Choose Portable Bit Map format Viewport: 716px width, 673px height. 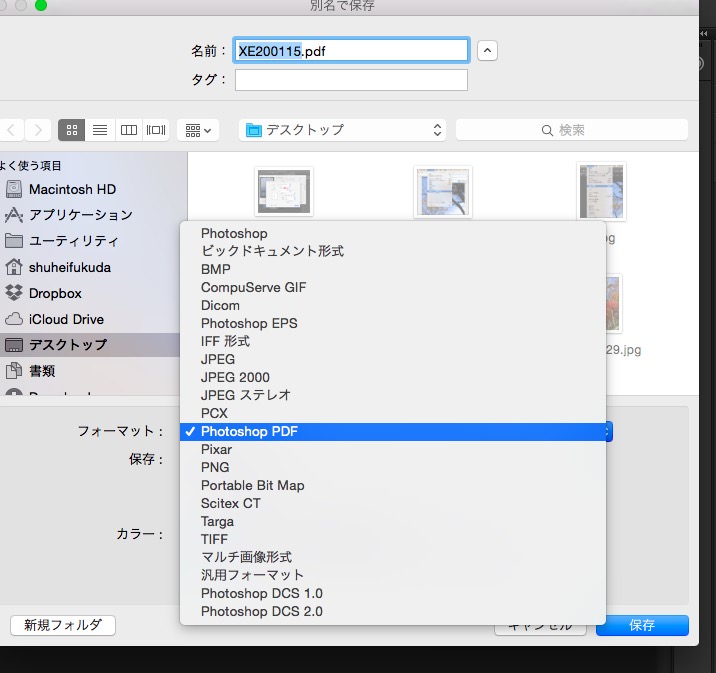(393, 485)
